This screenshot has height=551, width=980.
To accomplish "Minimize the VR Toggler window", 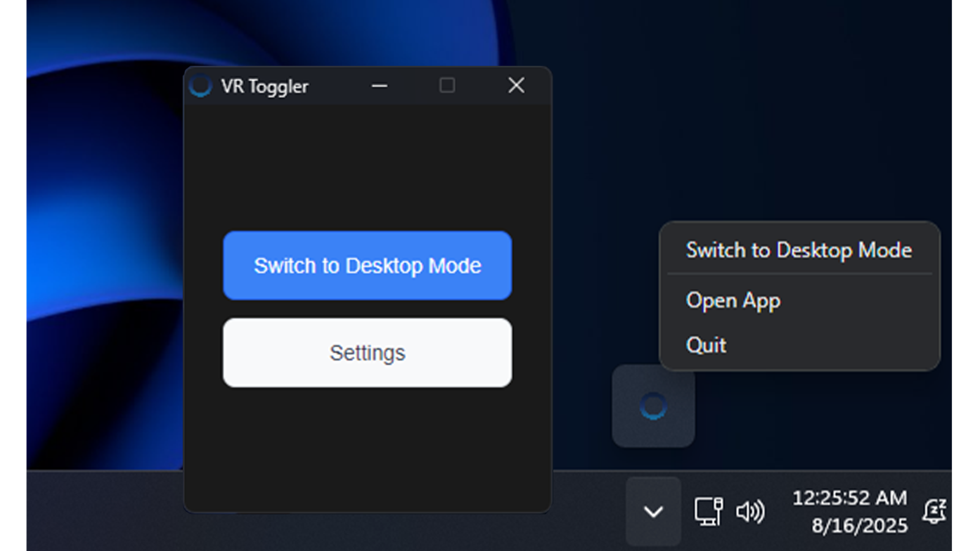I will click(380, 86).
